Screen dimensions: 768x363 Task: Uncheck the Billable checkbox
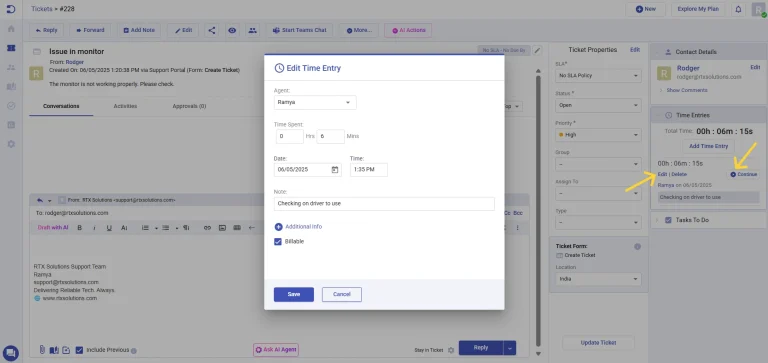[278, 242]
